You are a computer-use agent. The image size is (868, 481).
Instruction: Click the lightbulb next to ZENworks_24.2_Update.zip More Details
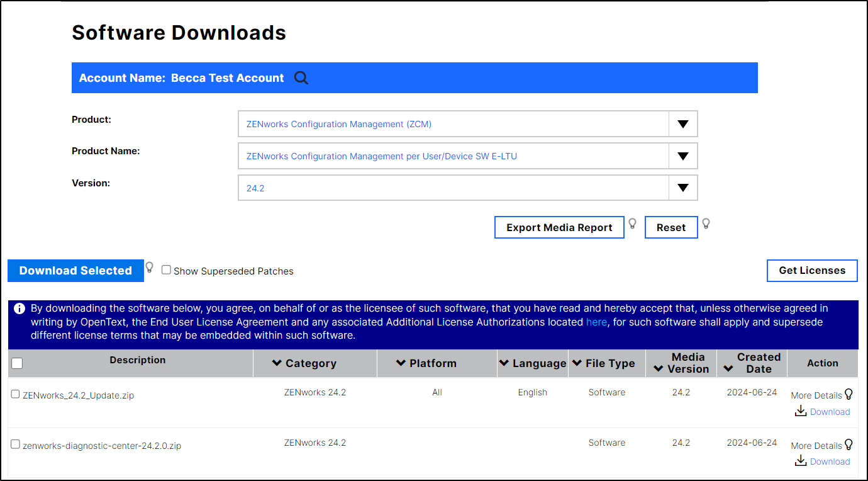(849, 394)
